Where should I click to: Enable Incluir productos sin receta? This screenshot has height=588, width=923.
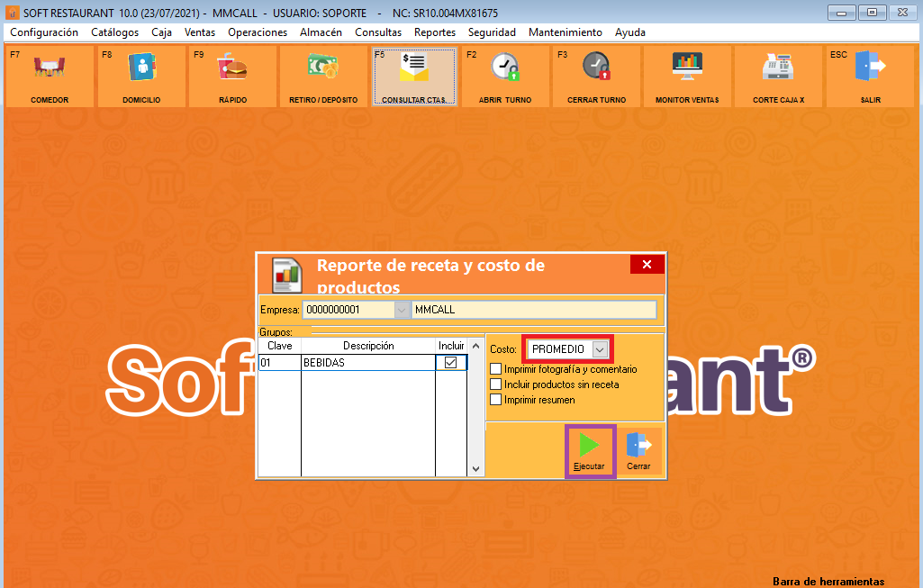click(495, 384)
